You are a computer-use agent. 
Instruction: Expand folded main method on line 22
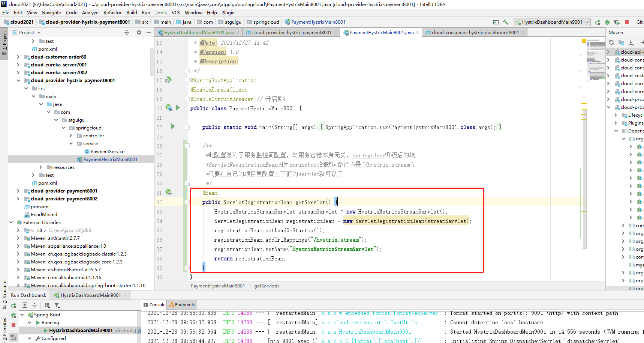pos(187,127)
